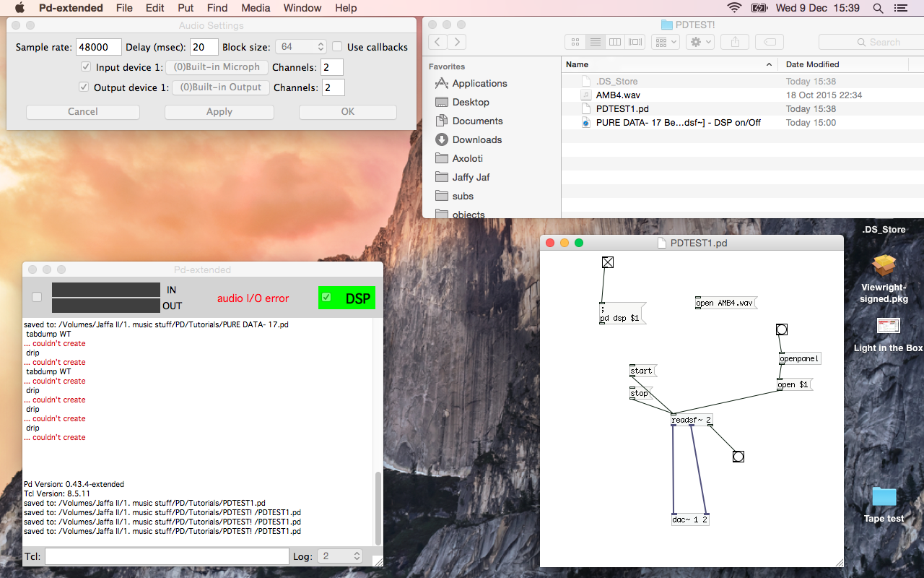Screen dimensions: 924x578
Task: Open Built-in Microph input device selector
Action: pyautogui.click(x=217, y=67)
